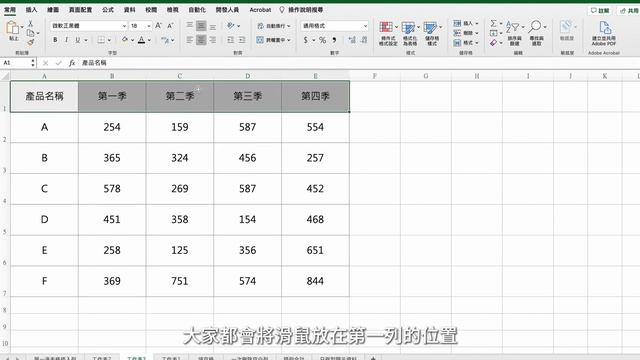Click the increase font size icon
This screenshot has width=640, height=360.
pyautogui.click(x=158, y=26)
